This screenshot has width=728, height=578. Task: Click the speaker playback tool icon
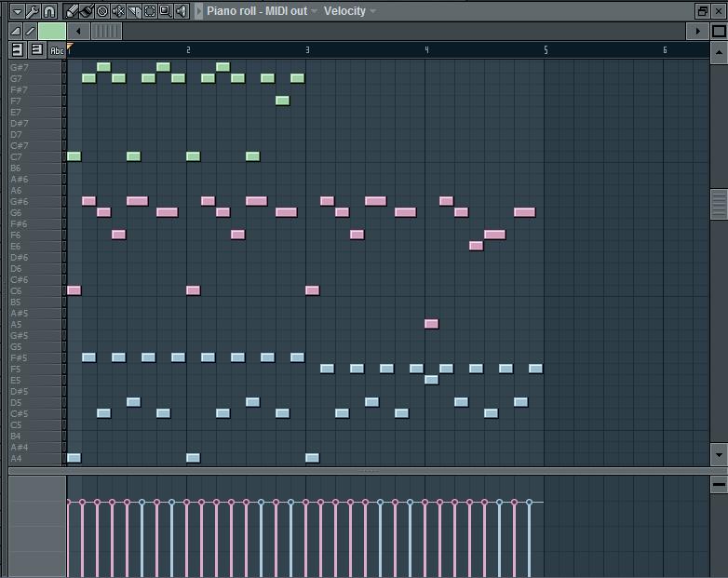click(181, 11)
